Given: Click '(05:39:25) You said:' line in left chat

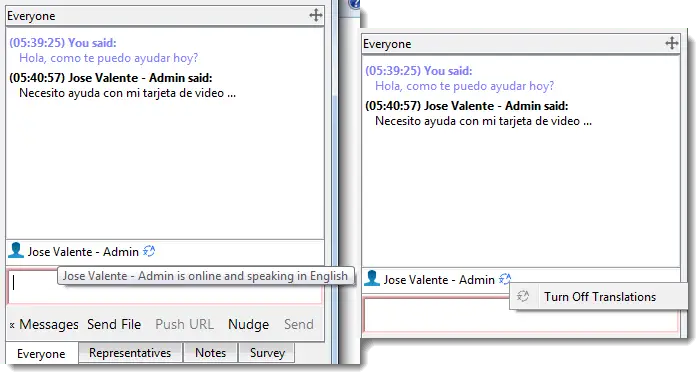Looking at the screenshot, I should coord(63,43).
